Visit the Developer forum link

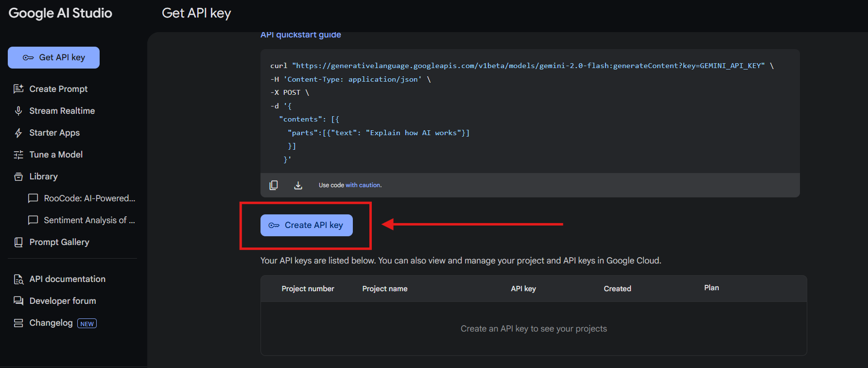tap(63, 301)
